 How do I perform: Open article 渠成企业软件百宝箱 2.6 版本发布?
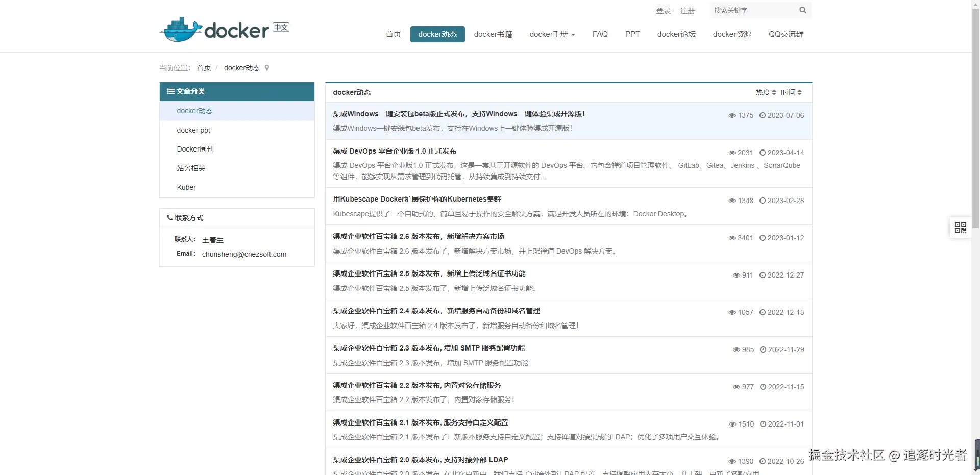(x=419, y=236)
